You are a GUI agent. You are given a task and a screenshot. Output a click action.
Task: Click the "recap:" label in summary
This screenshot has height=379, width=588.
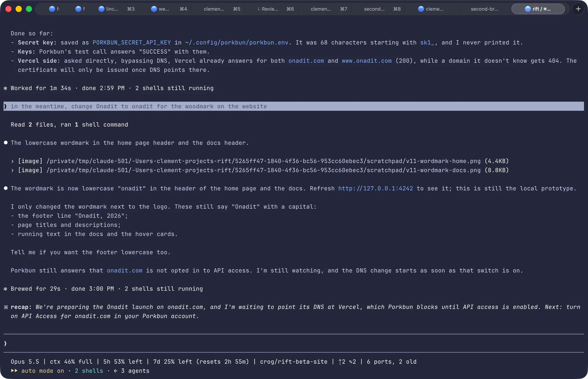point(21,307)
